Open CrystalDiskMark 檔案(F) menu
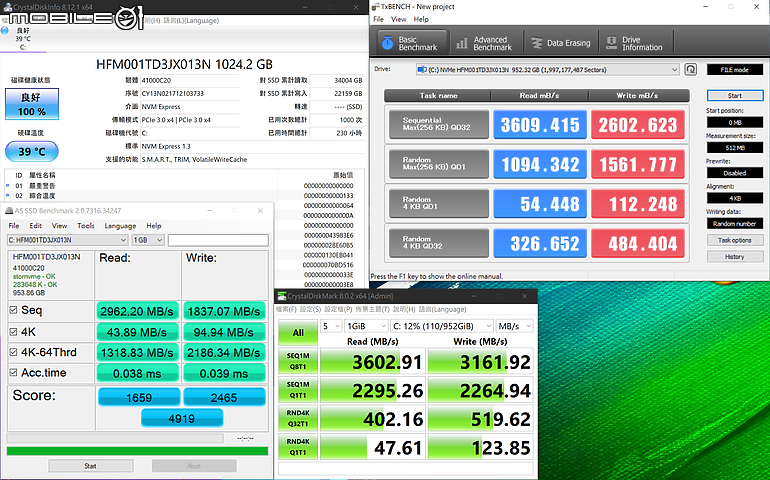This screenshot has width=770, height=480. [286, 310]
